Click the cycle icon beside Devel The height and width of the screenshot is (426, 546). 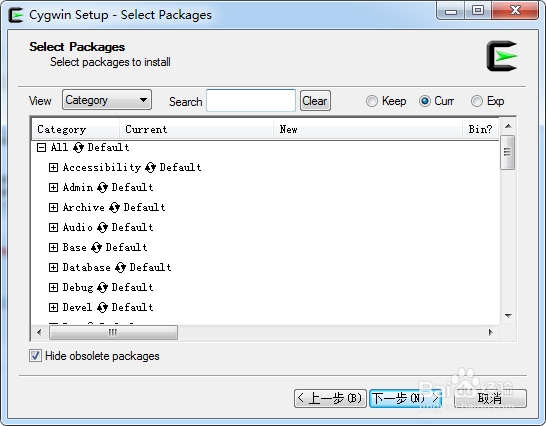pos(102,308)
